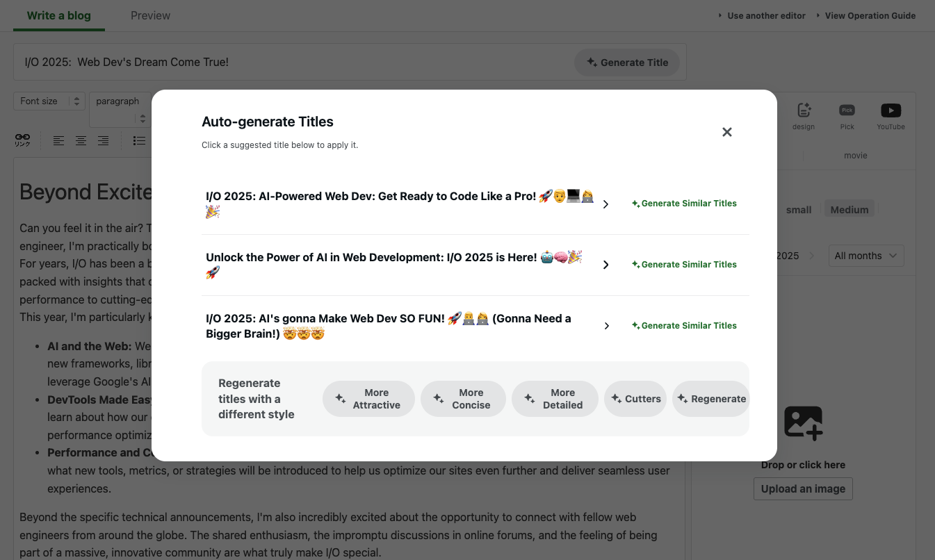Generate similar titles for 'Web Dev SO FUN'
Screen dimensions: 935x560
coord(684,326)
